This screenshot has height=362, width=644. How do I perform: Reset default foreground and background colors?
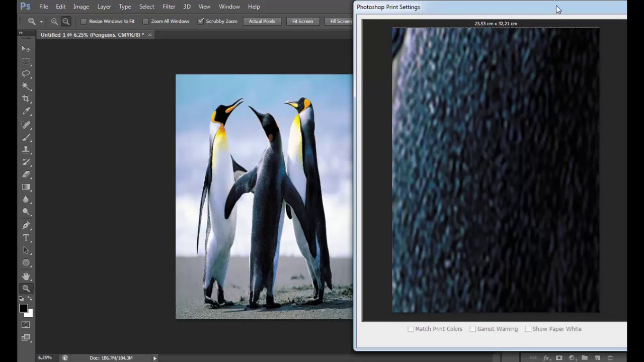22,299
